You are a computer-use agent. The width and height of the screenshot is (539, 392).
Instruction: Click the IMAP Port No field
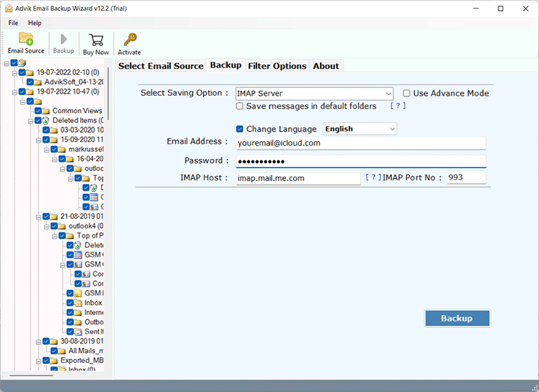click(x=466, y=178)
